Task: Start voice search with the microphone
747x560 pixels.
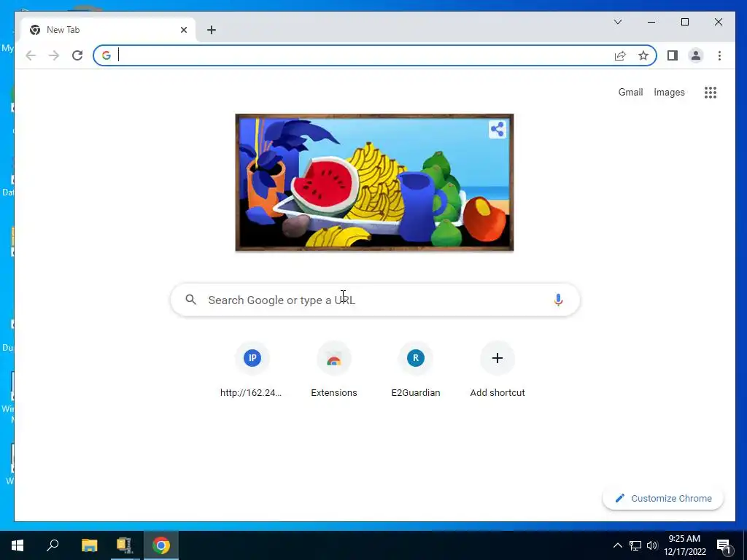Action: [x=558, y=300]
